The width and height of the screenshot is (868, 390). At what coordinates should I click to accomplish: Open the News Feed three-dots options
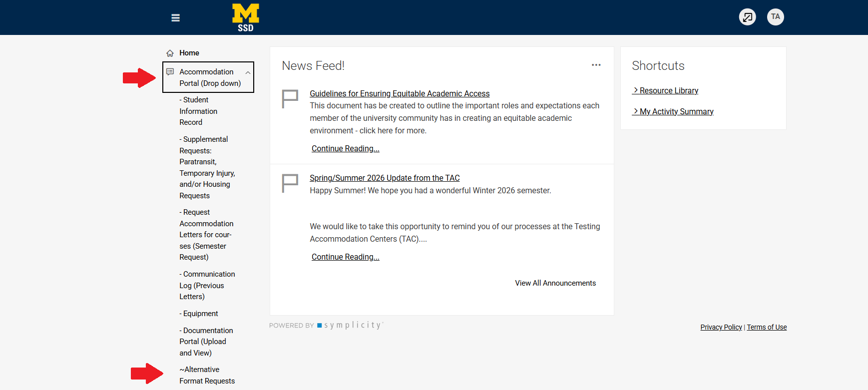[x=596, y=65]
